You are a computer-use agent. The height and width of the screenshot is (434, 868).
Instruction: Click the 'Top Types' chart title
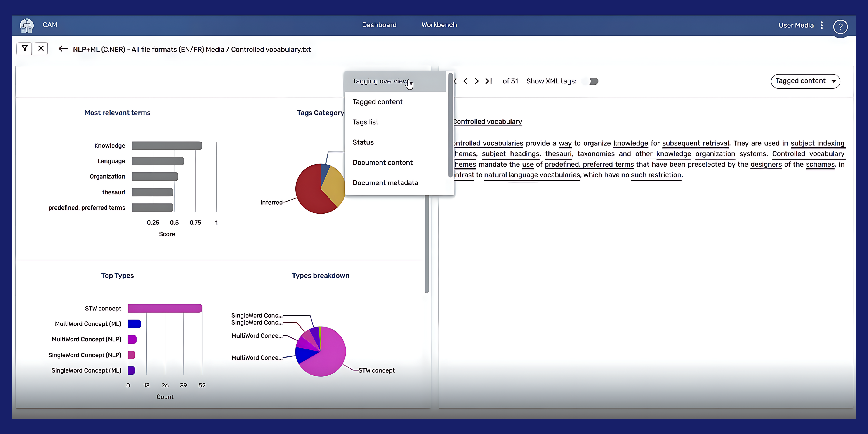tap(117, 276)
